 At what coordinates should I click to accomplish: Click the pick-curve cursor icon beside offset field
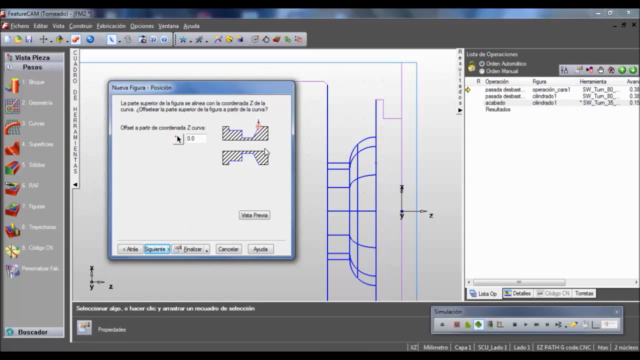[x=178, y=139]
